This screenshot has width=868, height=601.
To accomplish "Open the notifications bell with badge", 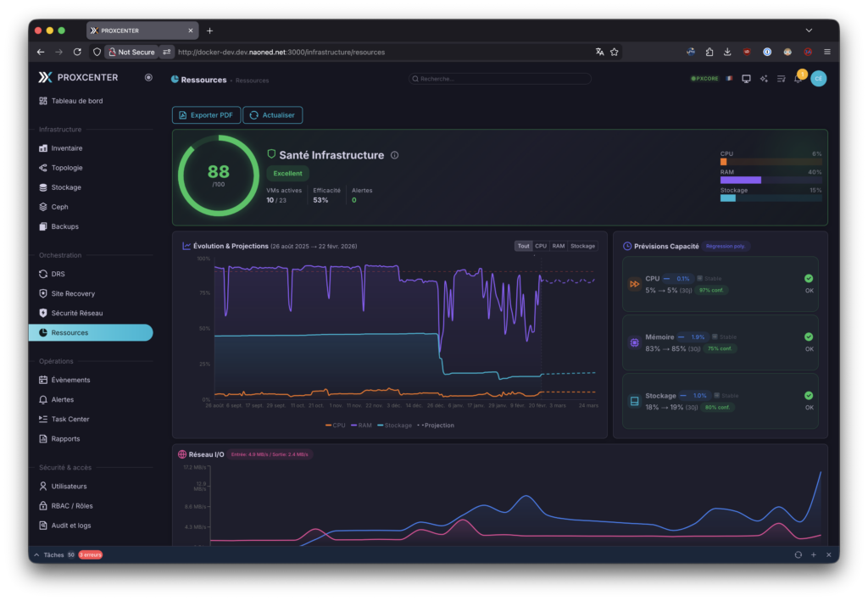I will pyautogui.click(x=798, y=79).
